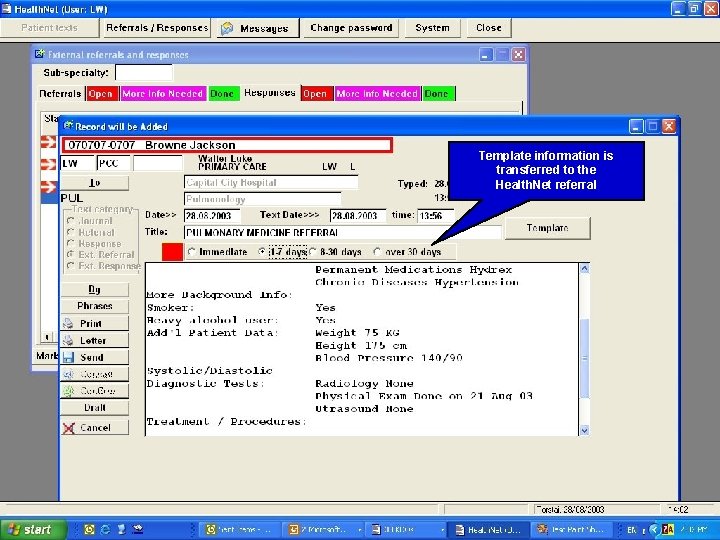
Task: Click the Template button
Action: pyautogui.click(x=547, y=228)
